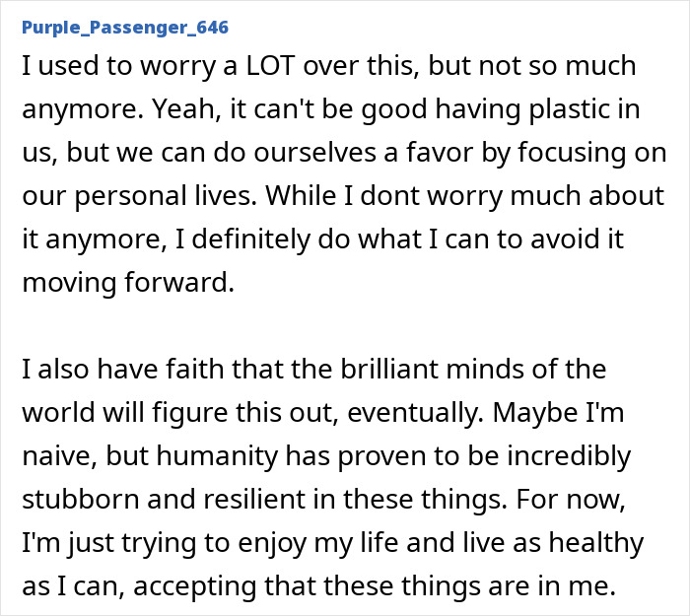Click the word "healthy" in the comment

[592, 542]
